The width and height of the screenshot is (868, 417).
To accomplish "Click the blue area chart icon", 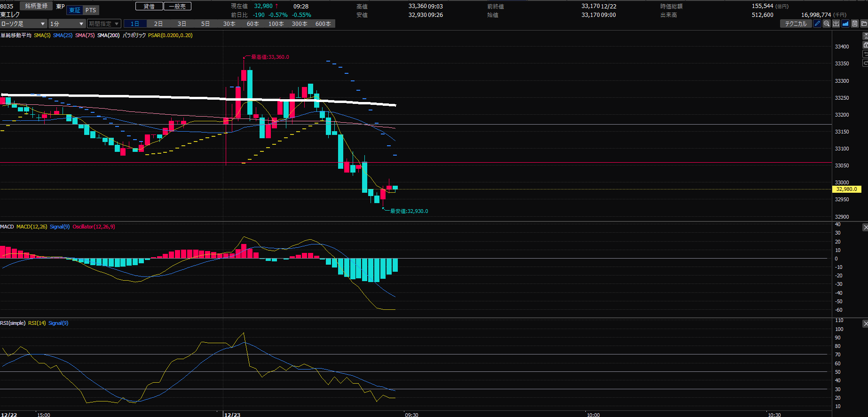I will (x=845, y=24).
